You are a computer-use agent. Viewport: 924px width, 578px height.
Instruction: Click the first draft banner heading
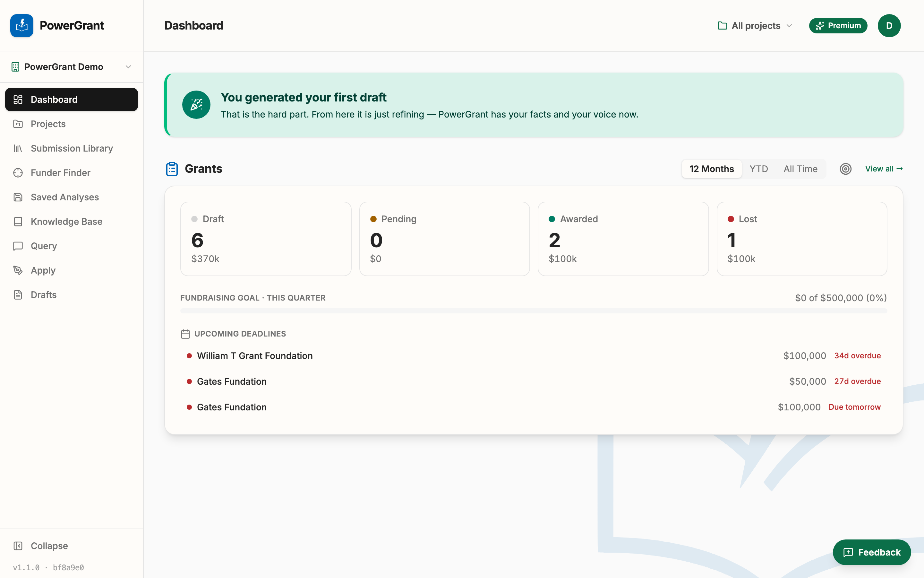[x=304, y=98]
